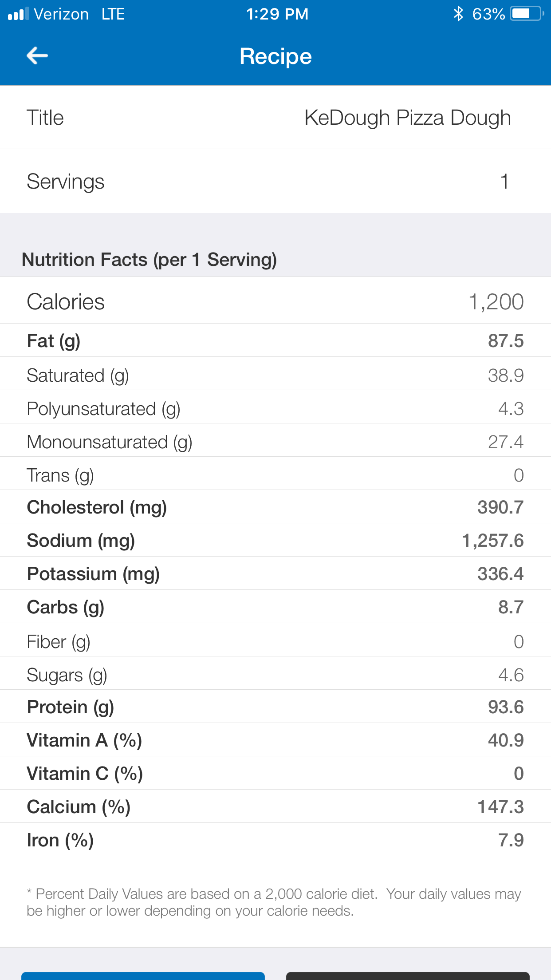551x980 pixels.
Task: Tap the Fat (g) row
Action: (x=275, y=341)
